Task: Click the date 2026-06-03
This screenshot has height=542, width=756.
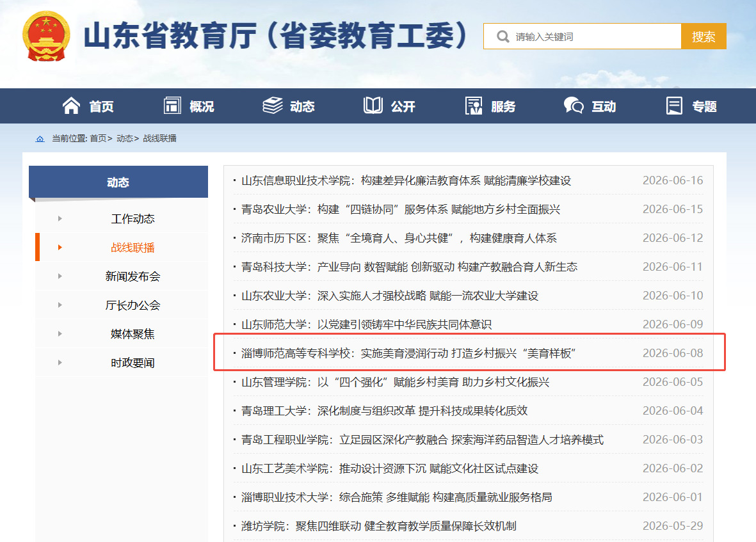Action: (x=673, y=440)
